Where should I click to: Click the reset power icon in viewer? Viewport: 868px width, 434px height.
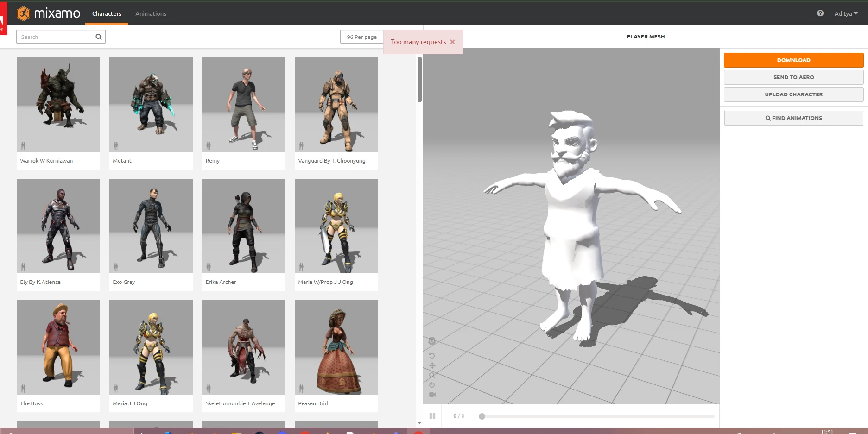(432, 385)
